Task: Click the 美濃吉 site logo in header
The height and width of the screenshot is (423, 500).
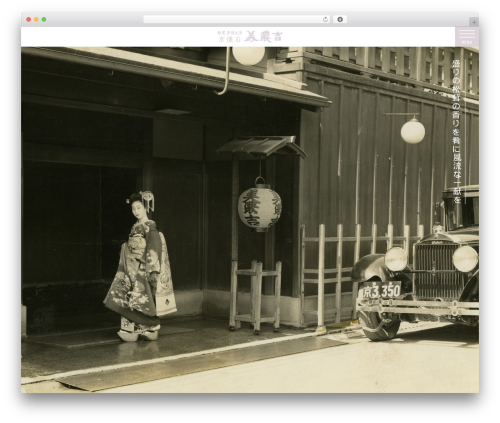Action: click(250, 36)
